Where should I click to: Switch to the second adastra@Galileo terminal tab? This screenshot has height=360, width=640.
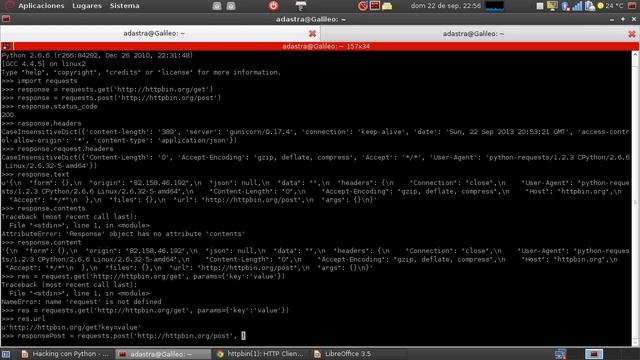[473, 33]
